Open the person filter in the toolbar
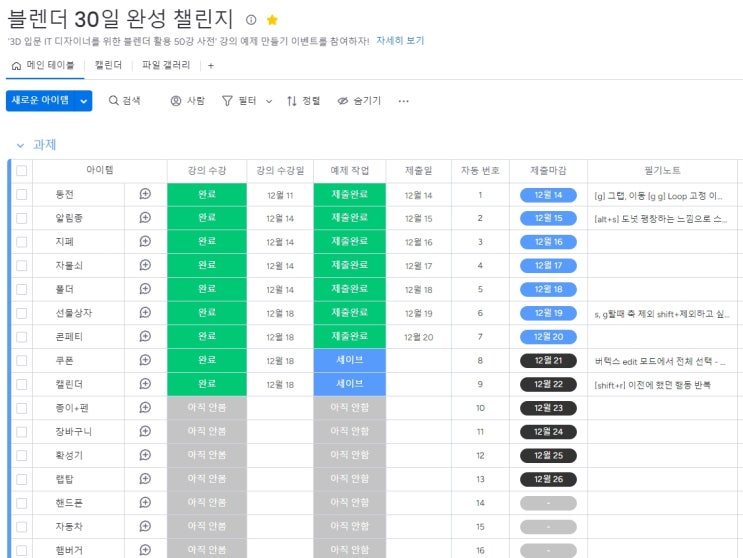This screenshot has width=743, height=558. pyautogui.click(x=187, y=101)
